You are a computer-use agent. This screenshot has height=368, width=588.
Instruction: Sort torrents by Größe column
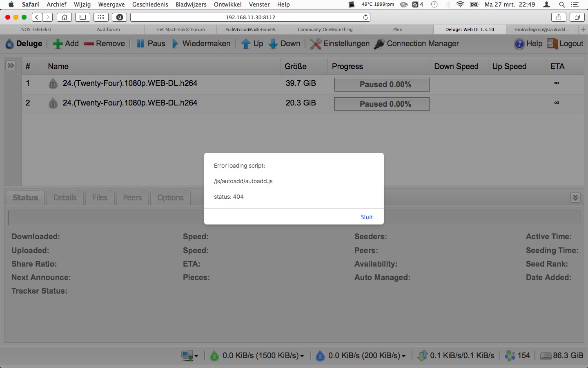304,66
